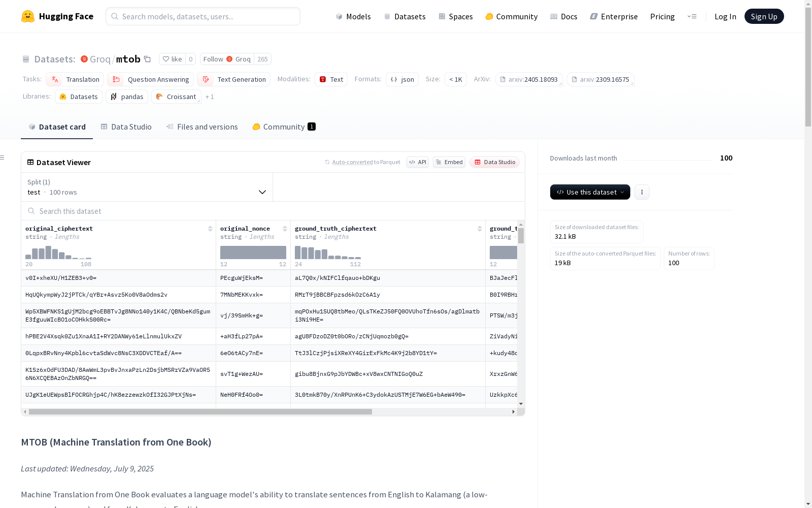Select the nonce cell 'PEcguWjEksM='
The width and height of the screenshot is (812, 508).
pos(253,278)
